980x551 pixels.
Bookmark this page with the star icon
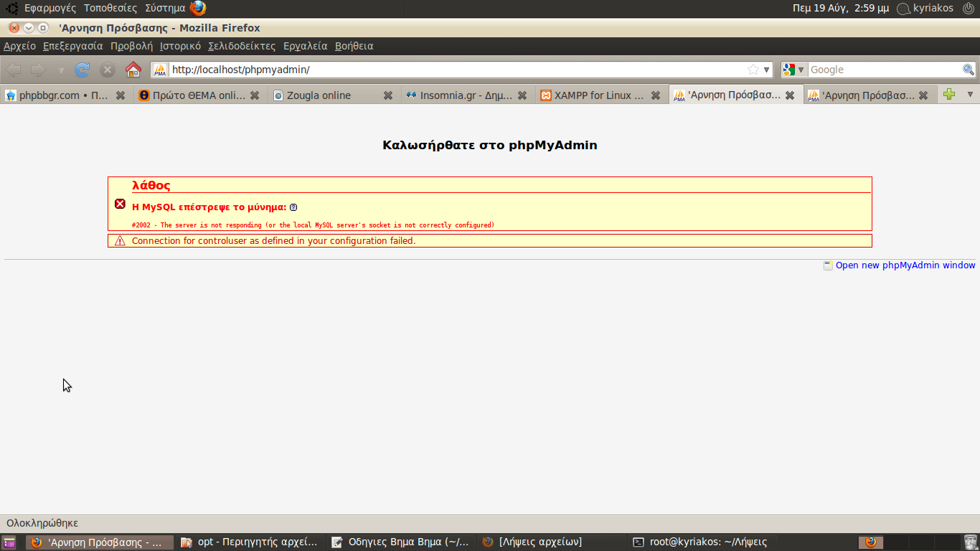coord(753,70)
